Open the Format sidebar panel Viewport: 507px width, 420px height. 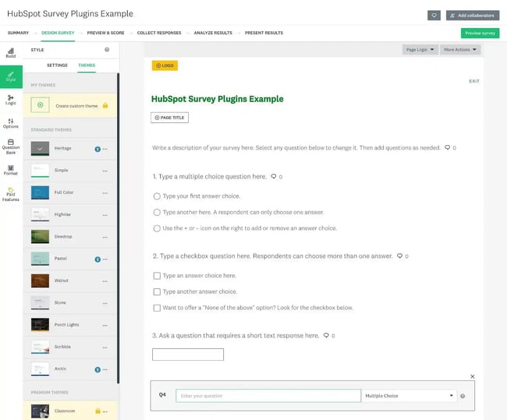tap(11, 170)
